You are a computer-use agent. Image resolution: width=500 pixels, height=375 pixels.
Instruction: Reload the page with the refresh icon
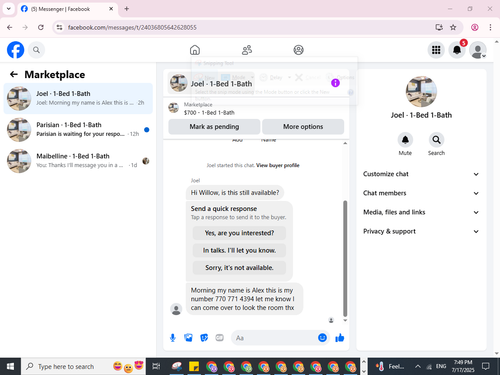(x=41, y=27)
